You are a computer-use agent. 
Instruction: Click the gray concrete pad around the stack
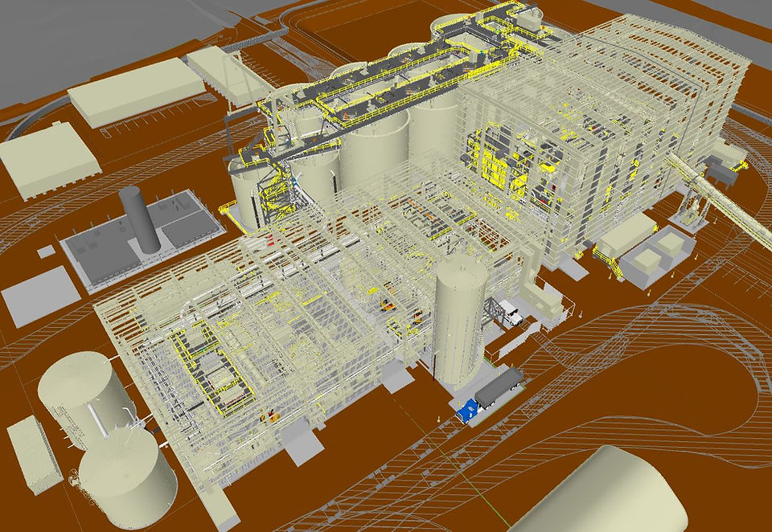[143, 239]
